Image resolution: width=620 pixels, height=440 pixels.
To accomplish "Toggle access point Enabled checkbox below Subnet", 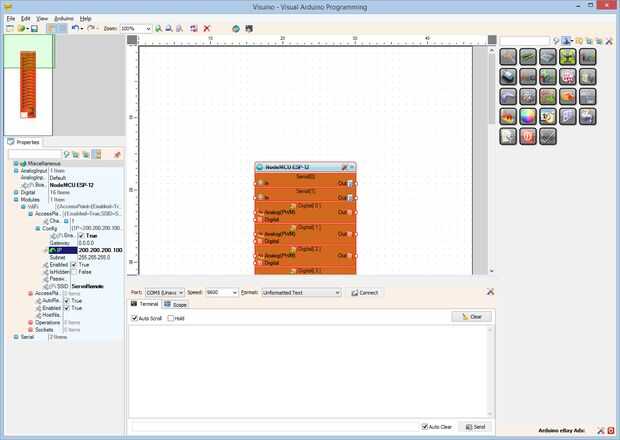I will point(74,265).
